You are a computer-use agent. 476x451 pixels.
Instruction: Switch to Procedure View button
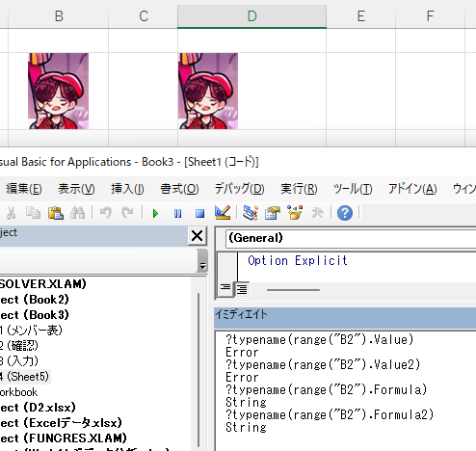click(x=225, y=288)
